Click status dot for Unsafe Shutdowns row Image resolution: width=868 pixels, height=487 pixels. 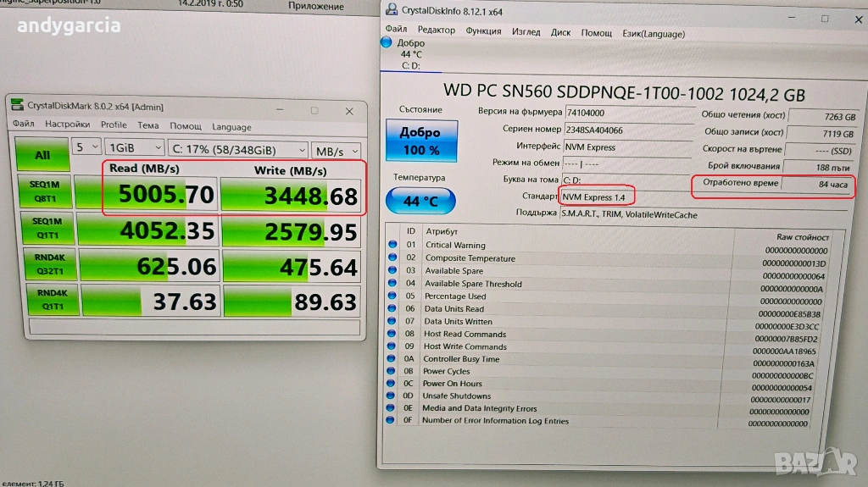click(x=392, y=396)
